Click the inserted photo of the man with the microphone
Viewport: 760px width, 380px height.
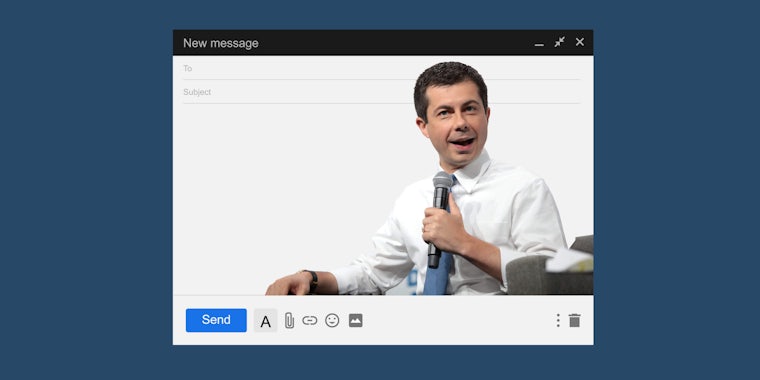point(429,178)
